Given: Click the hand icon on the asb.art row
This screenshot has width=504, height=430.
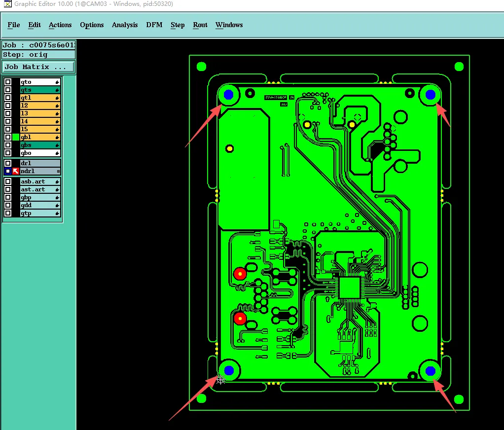Looking at the screenshot, I should coord(57,181).
